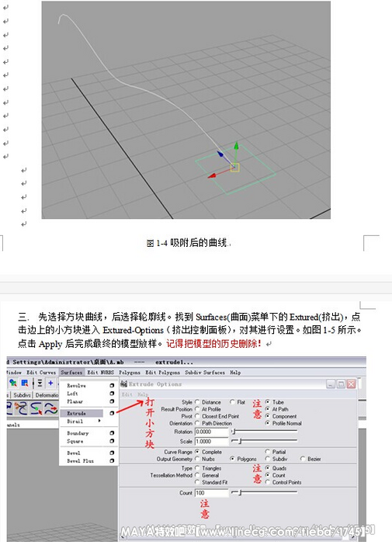Open the Planar option box
This screenshot has height=545, width=392.
pos(112,401)
